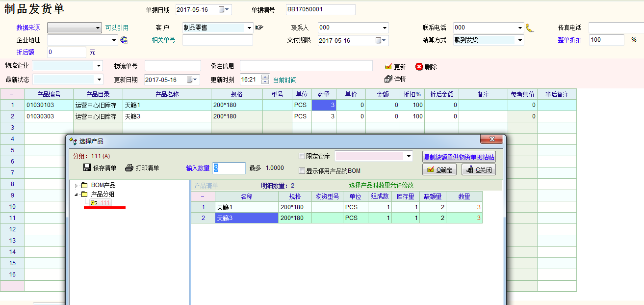This screenshot has width=644, height=305.
Task: Expand the BOM产品 tree node
Action: (x=76, y=186)
